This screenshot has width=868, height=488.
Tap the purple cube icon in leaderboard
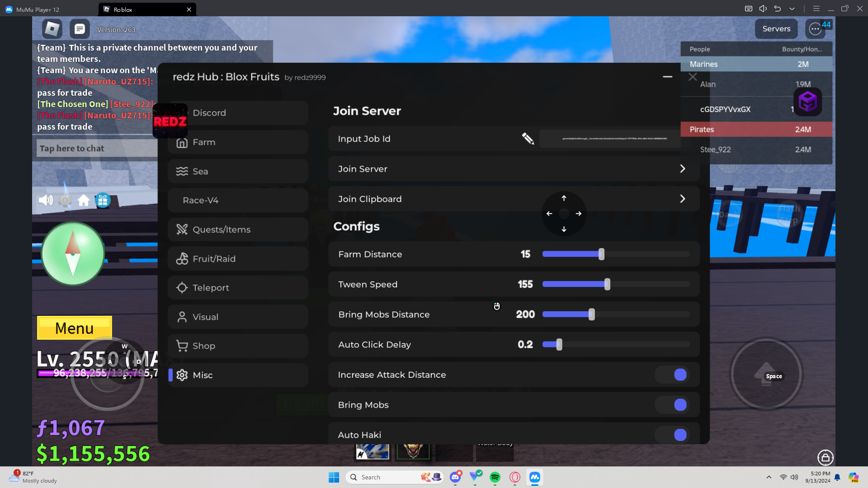(807, 102)
